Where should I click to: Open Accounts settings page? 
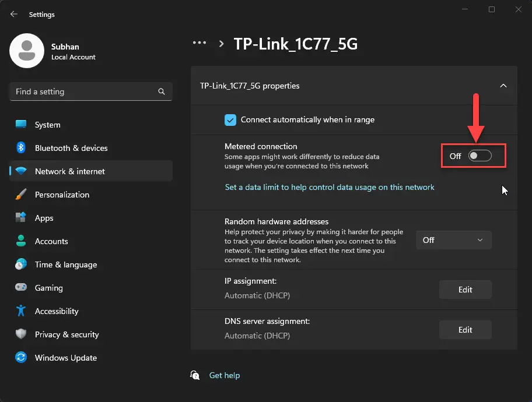[x=91, y=241]
